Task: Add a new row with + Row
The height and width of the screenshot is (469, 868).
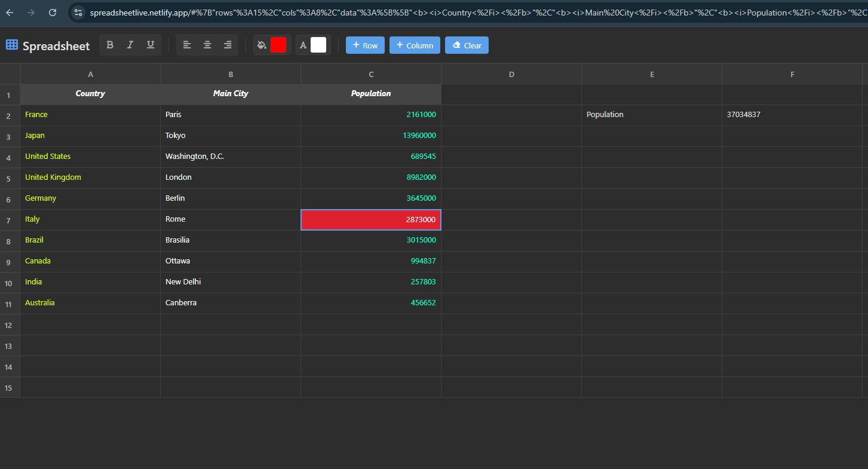Action: 365,44
